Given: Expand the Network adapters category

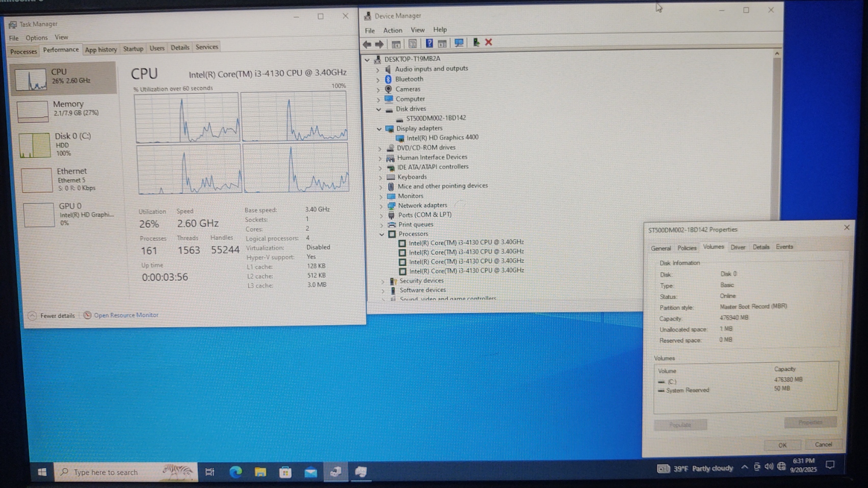Looking at the screenshot, I should [381, 206].
